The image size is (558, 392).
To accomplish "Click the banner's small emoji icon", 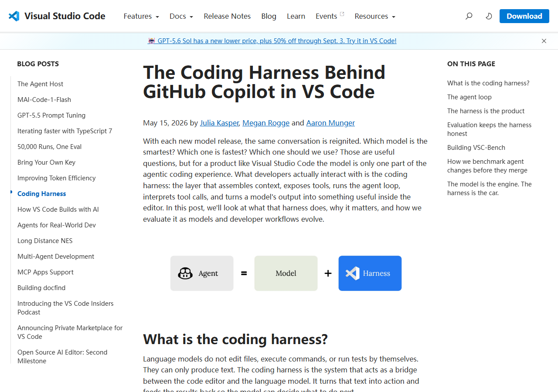I will coord(151,41).
